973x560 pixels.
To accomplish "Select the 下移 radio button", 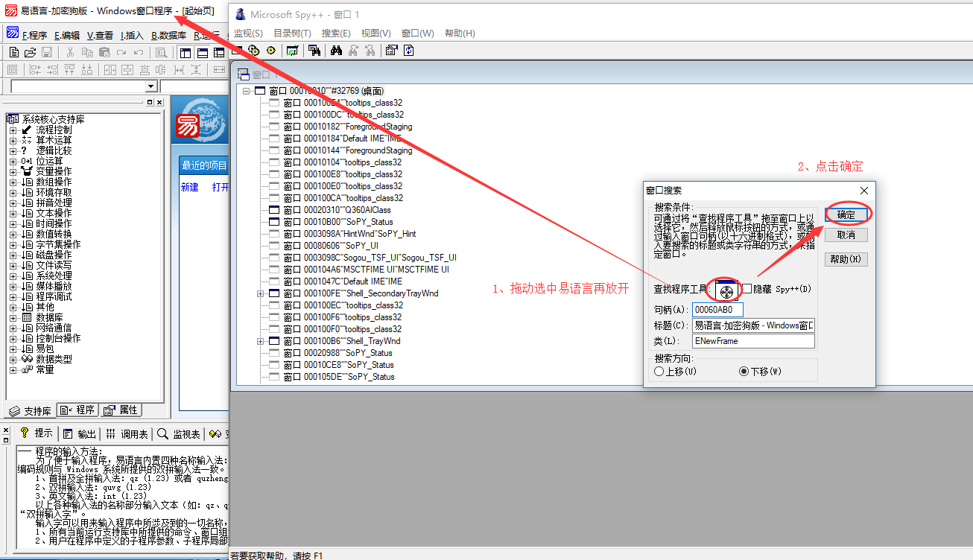I will pyautogui.click(x=744, y=371).
